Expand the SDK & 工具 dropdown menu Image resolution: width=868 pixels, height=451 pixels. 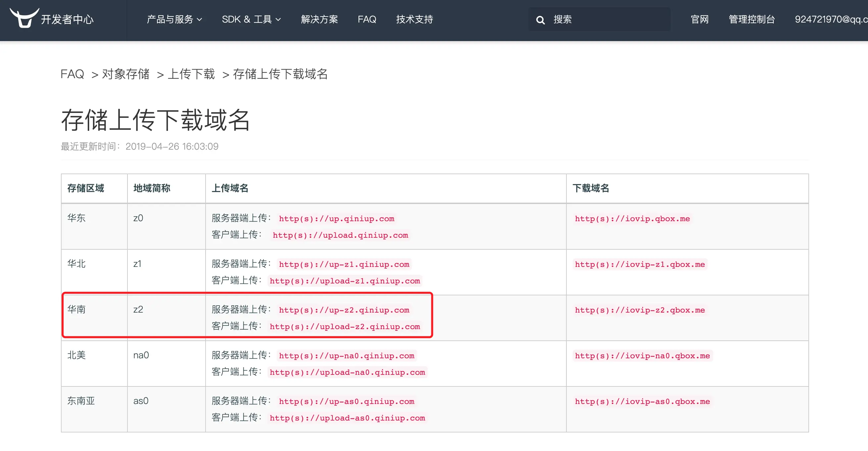(251, 20)
